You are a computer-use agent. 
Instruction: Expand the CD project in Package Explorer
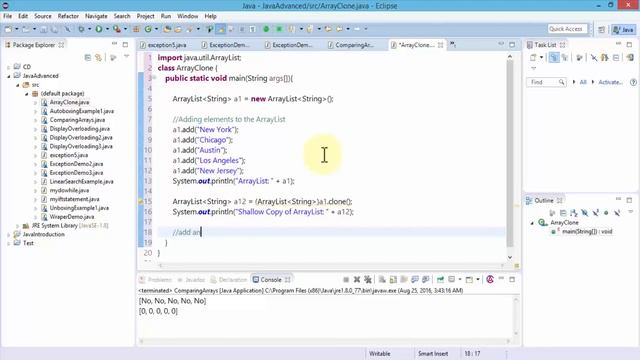(9, 67)
